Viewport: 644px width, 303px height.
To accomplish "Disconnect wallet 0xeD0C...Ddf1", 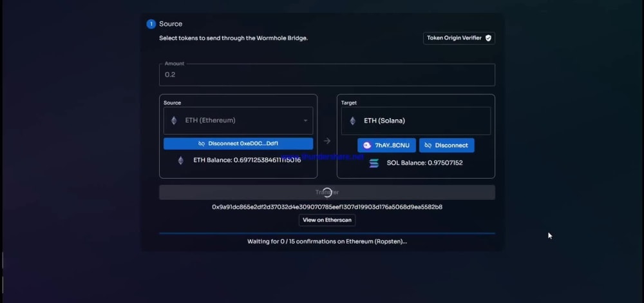I will point(238,144).
